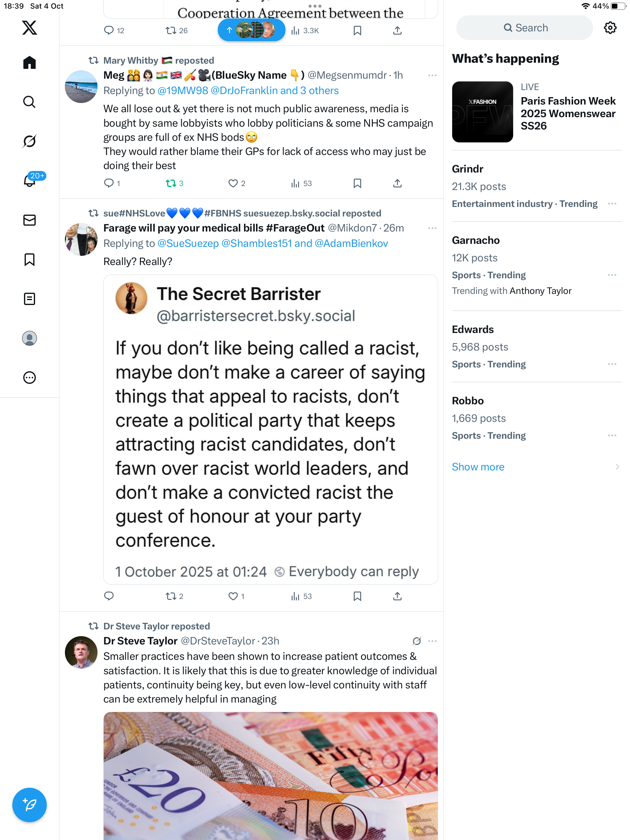The image size is (630, 840).
Task: Click the new posts pill
Action: click(x=251, y=30)
